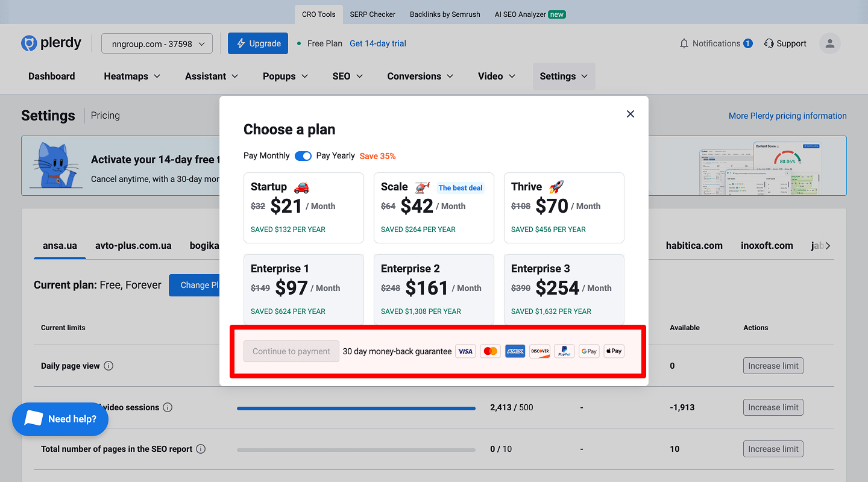Switch billing to Pay Yearly
The height and width of the screenshot is (482, 868).
(x=303, y=155)
